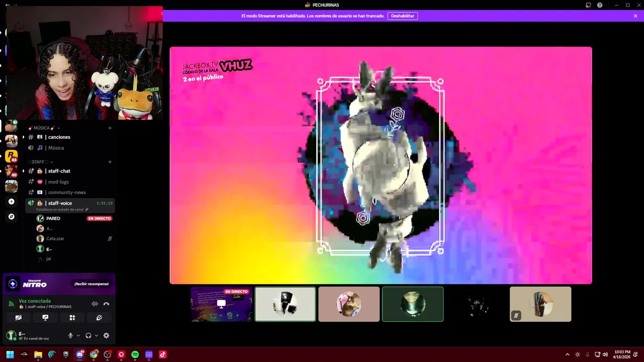The width and height of the screenshot is (644, 362).
Task: Open the Windows Start menu
Action: [x=10, y=354]
